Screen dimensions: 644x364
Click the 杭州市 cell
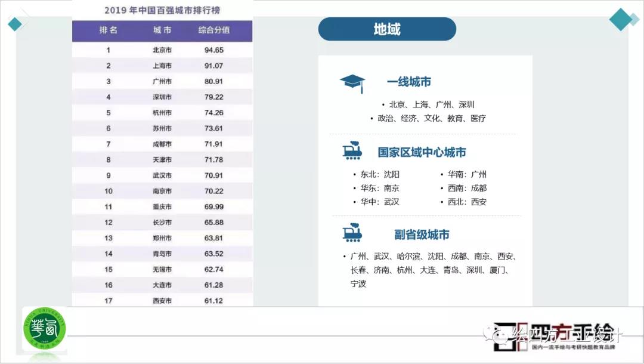click(x=162, y=113)
